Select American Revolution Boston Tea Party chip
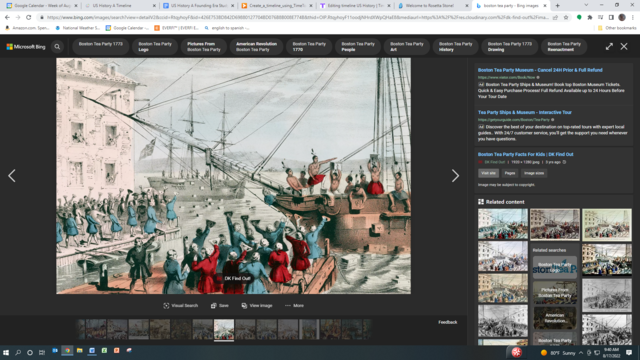Viewport: 640px width, 360px height. tap(256, 47)
